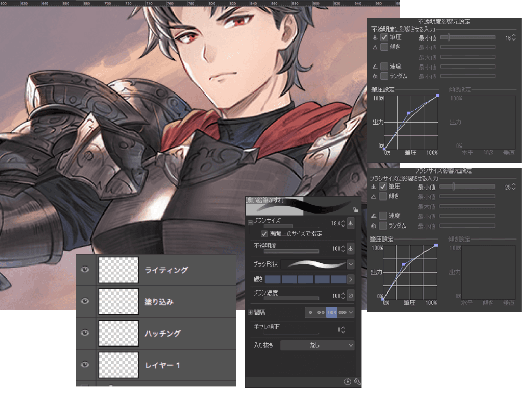Viewport: 532px width, 399px height.
Task: Open the ブラシ形状 dropdown arrow
Action: pyautogui.click(x=351, y=264)
